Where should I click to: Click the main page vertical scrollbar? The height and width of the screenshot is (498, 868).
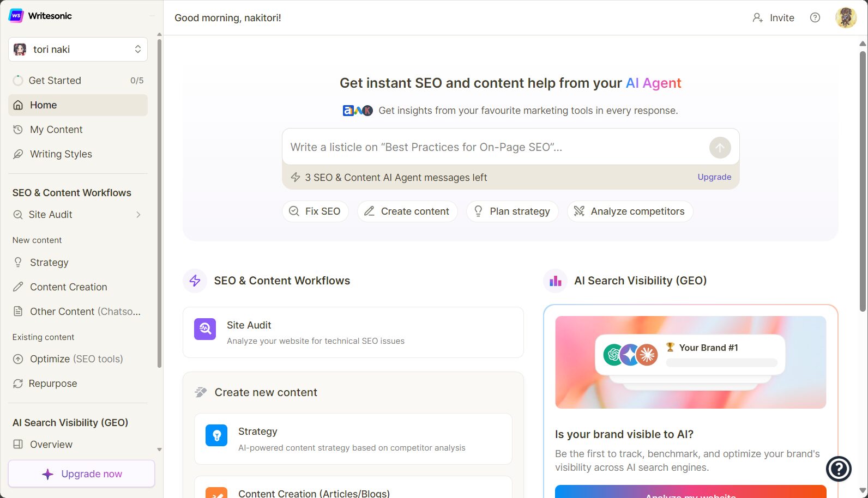click(863, 181)
